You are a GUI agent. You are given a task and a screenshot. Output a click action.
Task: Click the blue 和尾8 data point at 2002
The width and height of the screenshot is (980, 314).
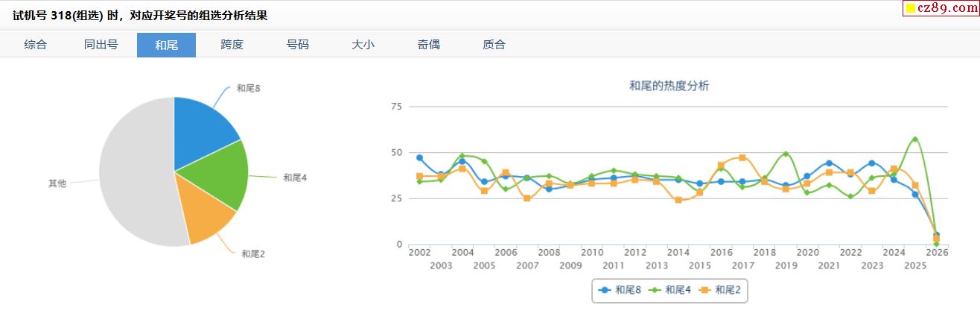pyautogui.click(x=419, y=158)
